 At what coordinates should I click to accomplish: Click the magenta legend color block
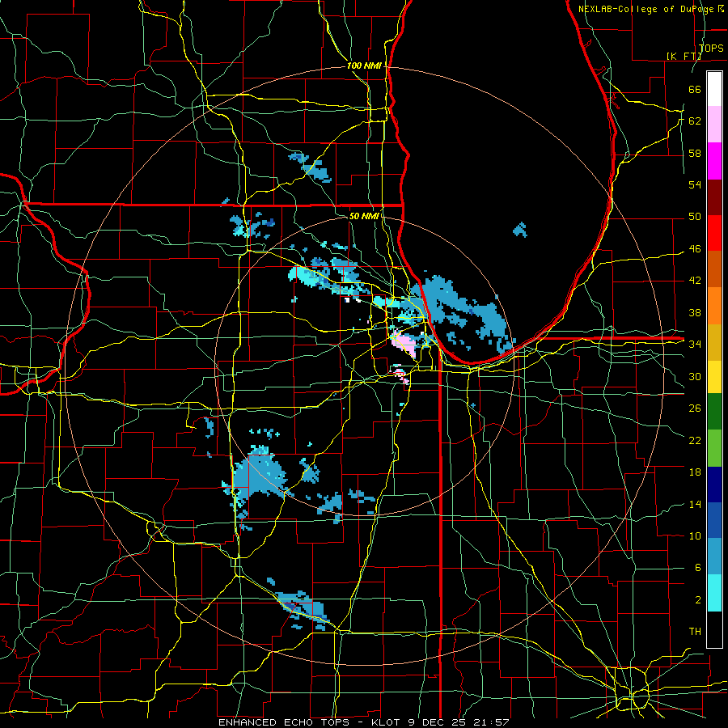tap(714, 161)
